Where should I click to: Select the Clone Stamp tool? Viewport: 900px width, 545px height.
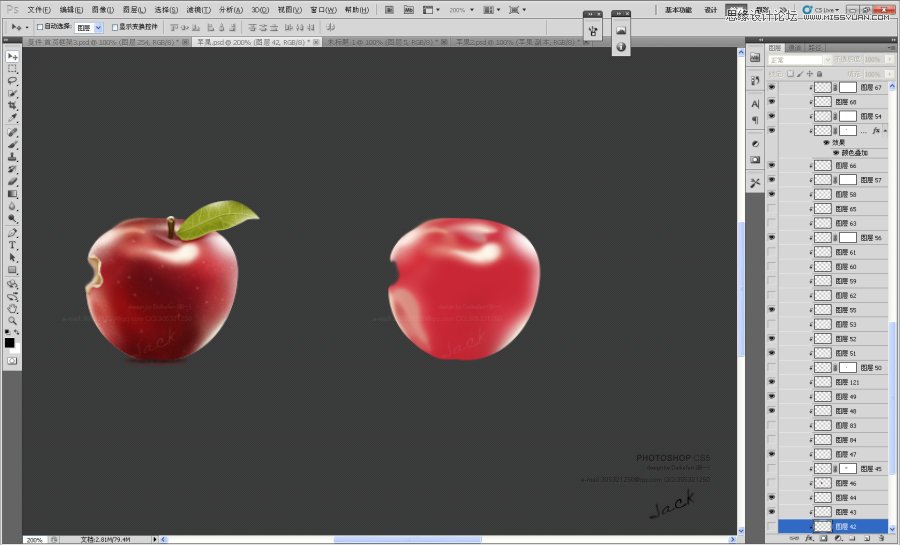pyautogui.click(x=12, y=157)
